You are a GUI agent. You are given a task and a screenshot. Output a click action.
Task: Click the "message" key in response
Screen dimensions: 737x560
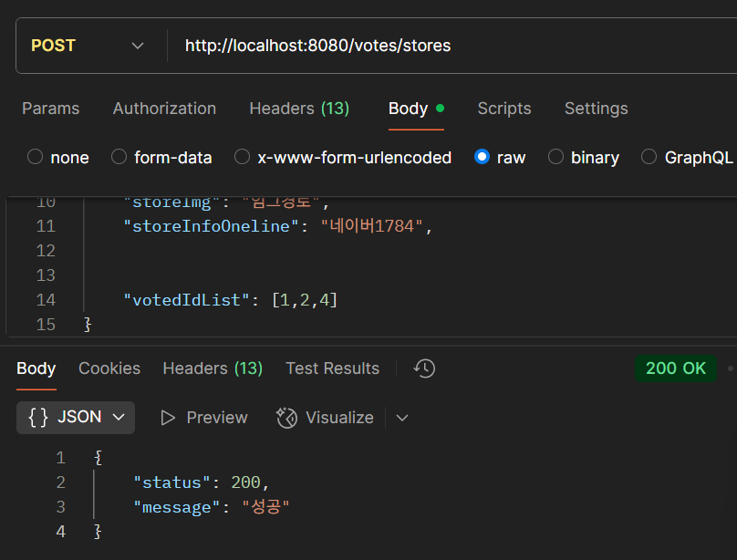(x=177, y=507)
